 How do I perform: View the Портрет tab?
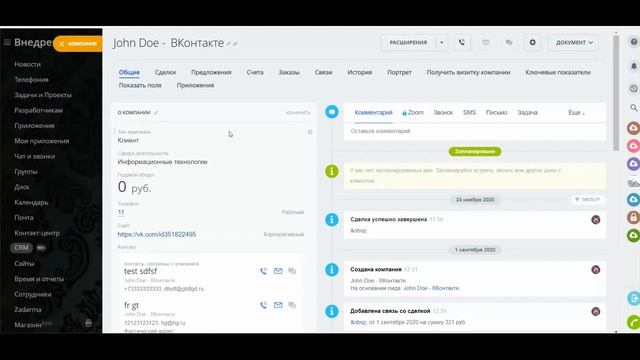coord(399,72)
